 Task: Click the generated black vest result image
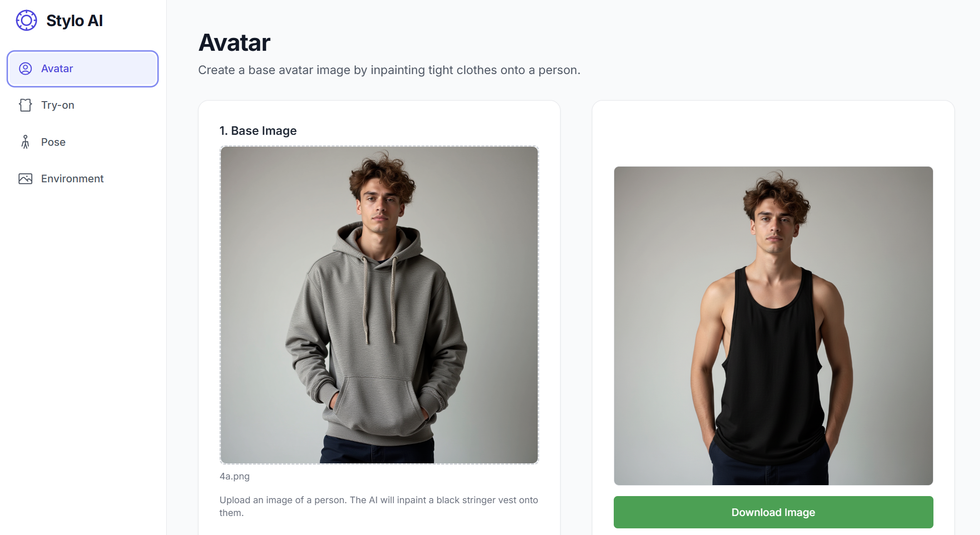pyautogui.click(x=773, y=326)
